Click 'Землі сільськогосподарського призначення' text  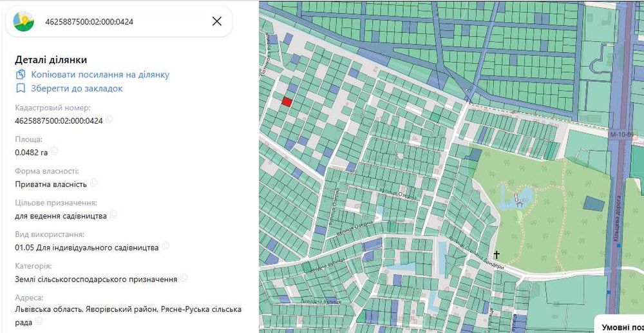(96, 279)
